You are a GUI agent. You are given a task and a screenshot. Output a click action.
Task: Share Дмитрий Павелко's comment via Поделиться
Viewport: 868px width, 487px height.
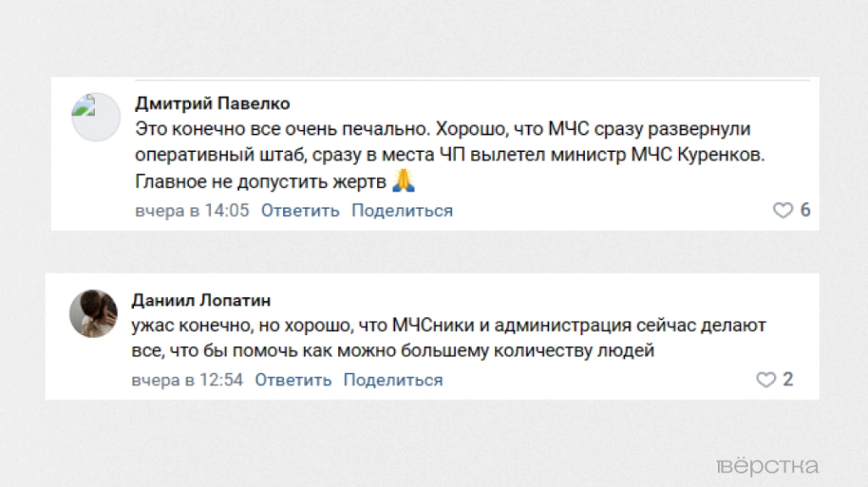pos(402,210)
